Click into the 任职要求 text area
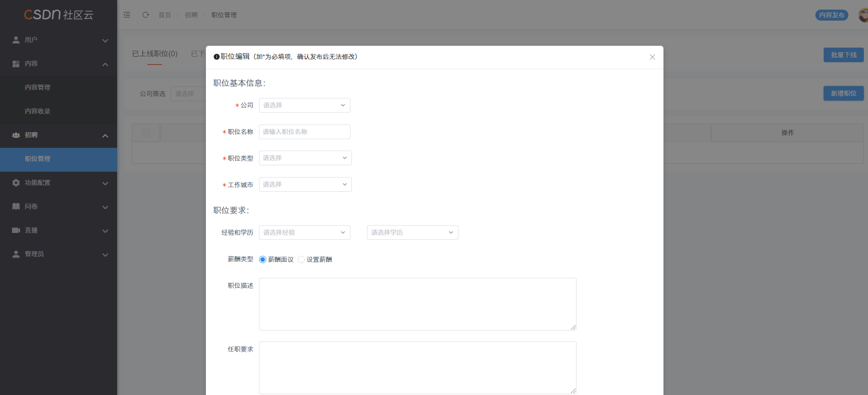The image size is (868, 395). point(418,368)
